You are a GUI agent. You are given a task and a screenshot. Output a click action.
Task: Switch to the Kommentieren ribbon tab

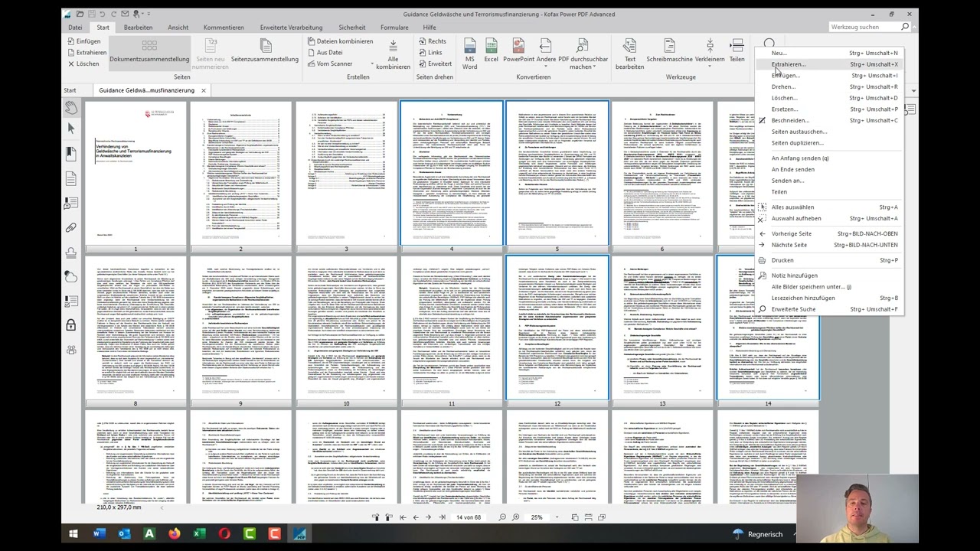coord(224,28)
